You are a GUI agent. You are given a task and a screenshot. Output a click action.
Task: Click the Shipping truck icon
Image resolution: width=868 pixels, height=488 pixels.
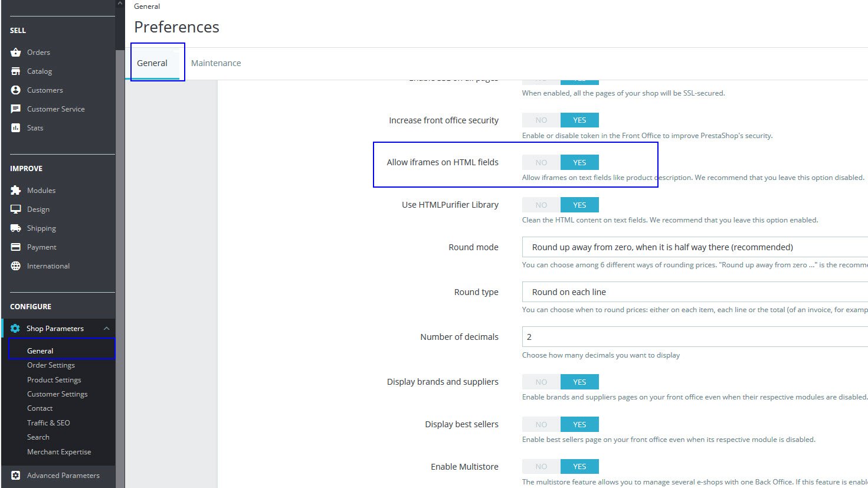click(x=16, y=228)
